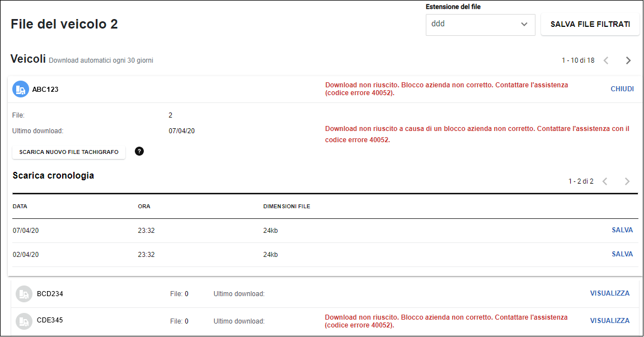
Task: Click the ORA column header
Action: click(144, 207)
